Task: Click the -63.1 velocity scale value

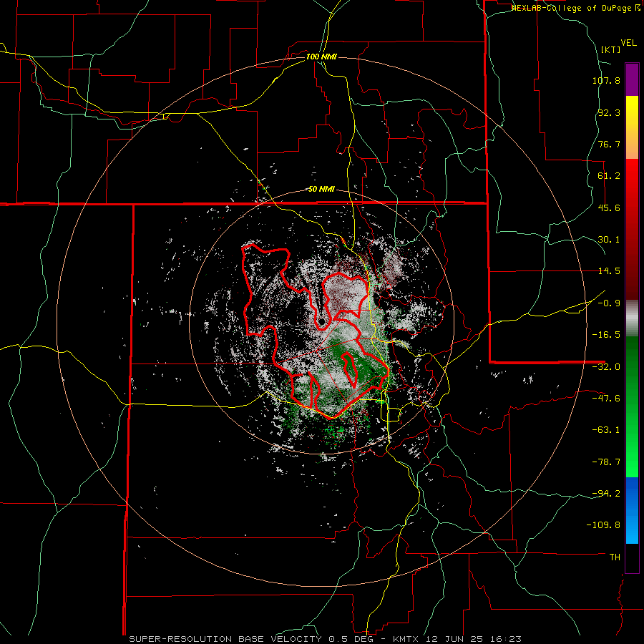Action: click(606, 430)
